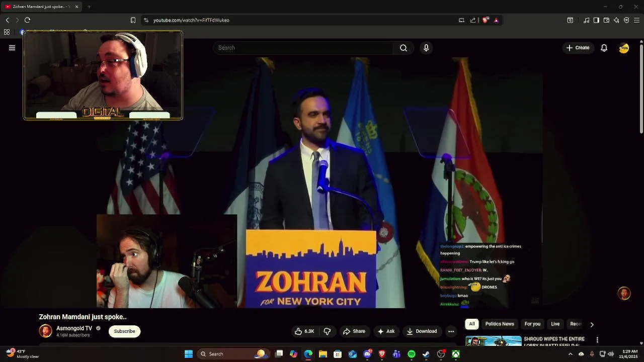Open the media control music note icon
The width and height of the screenshot is (644, 362).
coord(586,20)
